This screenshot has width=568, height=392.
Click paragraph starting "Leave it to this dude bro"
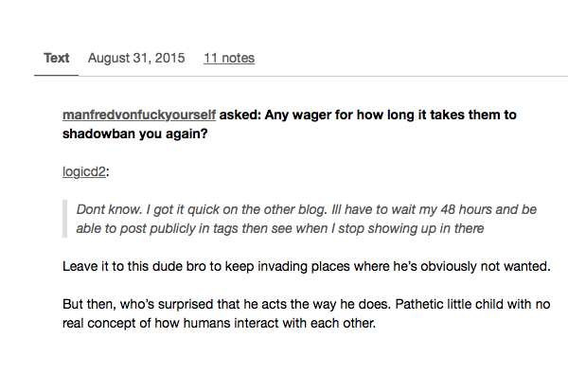click(307, 266)
